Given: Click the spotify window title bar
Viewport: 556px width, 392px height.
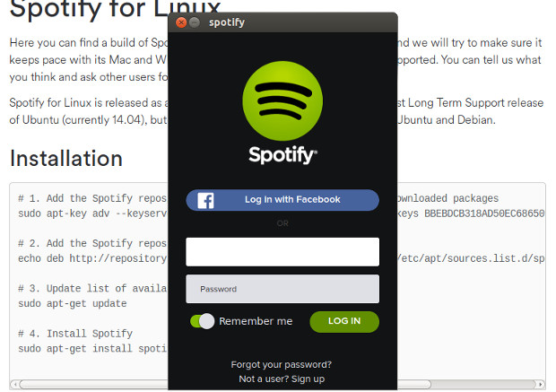Looking at the screenshot, I should [x=282, y=22].
